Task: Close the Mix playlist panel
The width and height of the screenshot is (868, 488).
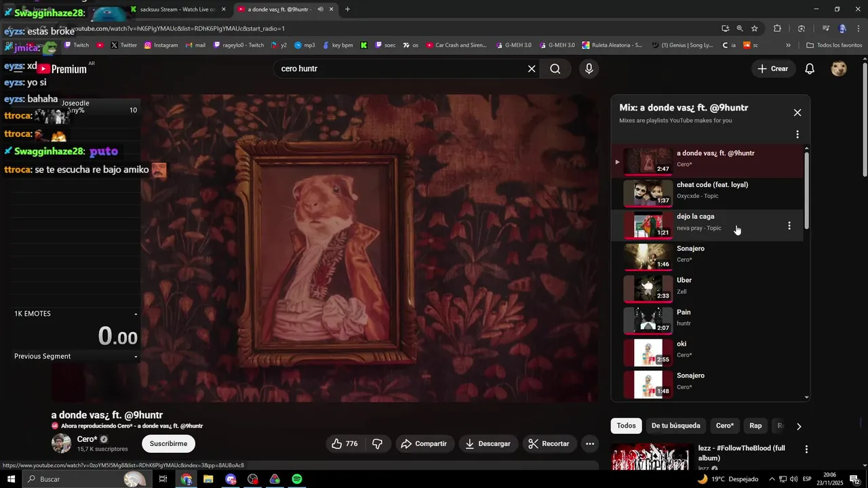Action: tap(797, 113)
